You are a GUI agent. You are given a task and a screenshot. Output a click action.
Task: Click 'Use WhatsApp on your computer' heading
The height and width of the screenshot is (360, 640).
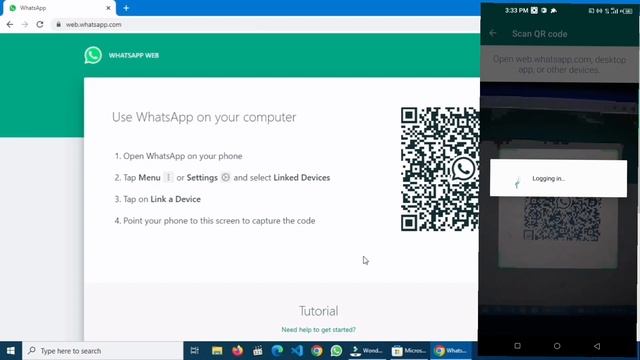coord(204,117)
